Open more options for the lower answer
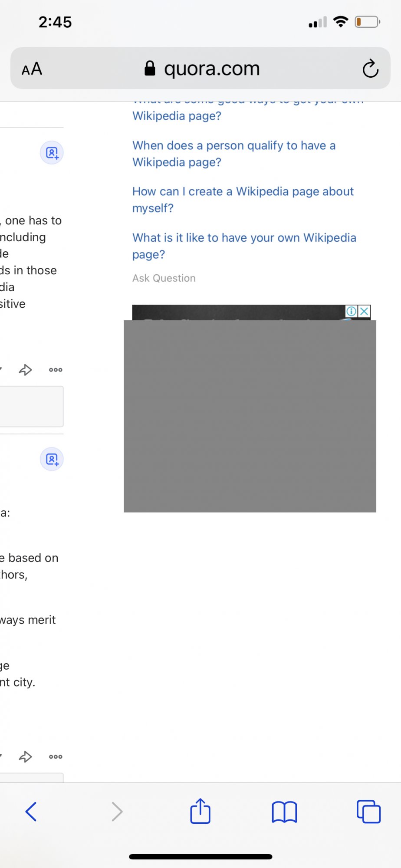401x868 pixels. point(56,756)
